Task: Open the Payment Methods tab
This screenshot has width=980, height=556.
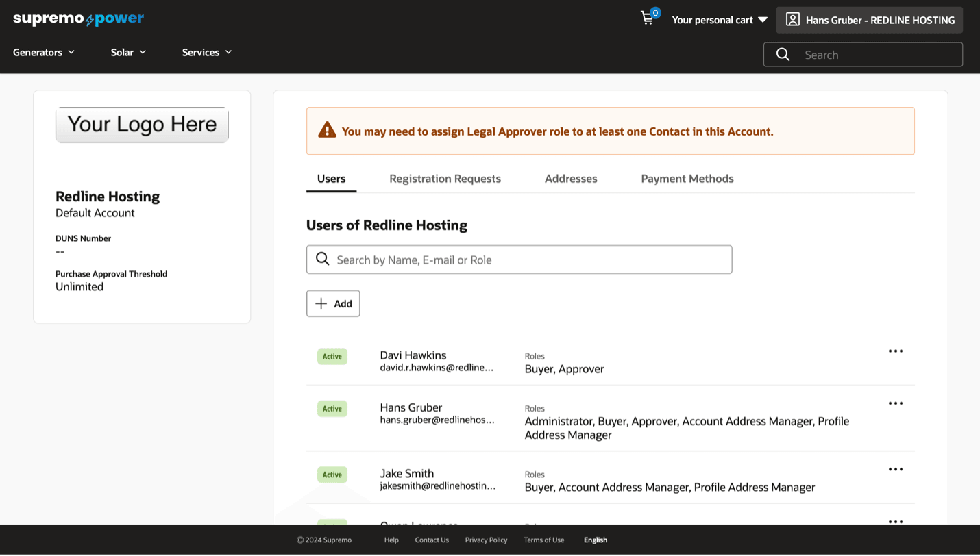Action: pyautogui.click(x=687, y=178)
